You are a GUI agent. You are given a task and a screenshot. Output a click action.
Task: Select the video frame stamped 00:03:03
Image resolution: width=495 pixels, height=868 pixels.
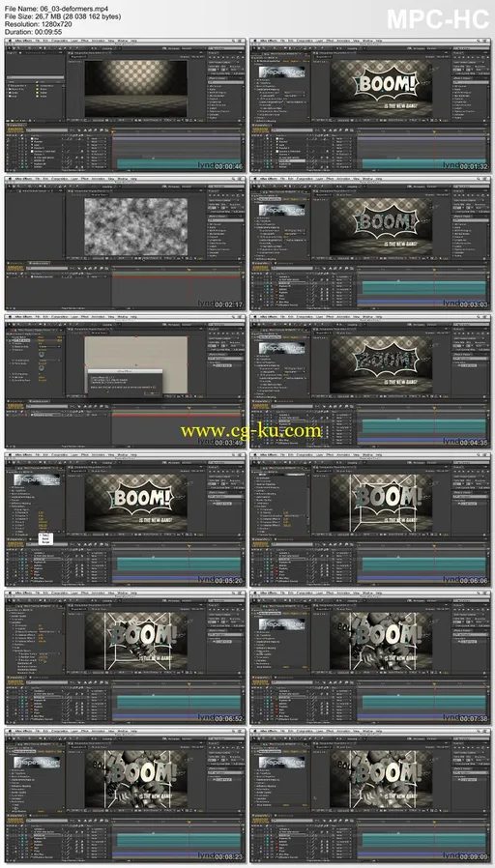[370, 243]
